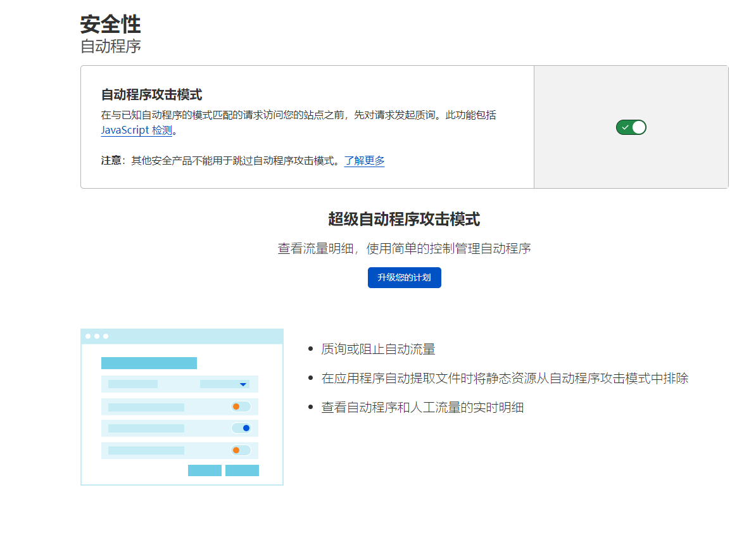The image size is (756, 549).
Task: Click the dropdown arrow in the illustration
Action: [x=243, y=384]
